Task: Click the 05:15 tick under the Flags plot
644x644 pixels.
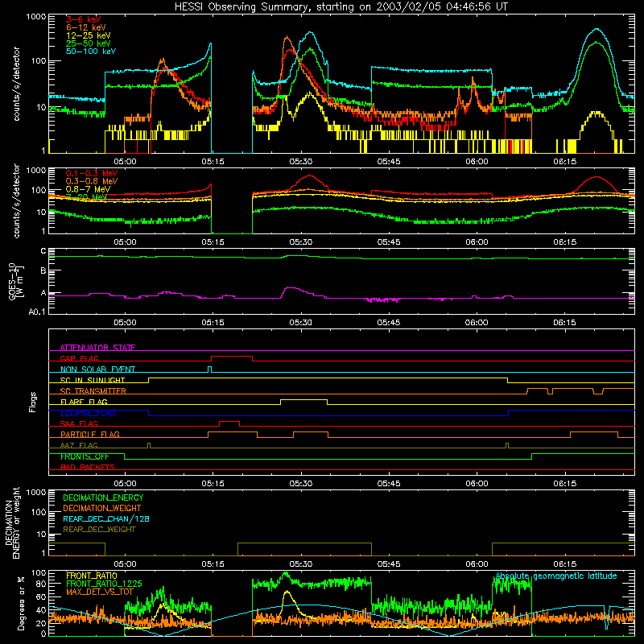Action: click(213, 484)
